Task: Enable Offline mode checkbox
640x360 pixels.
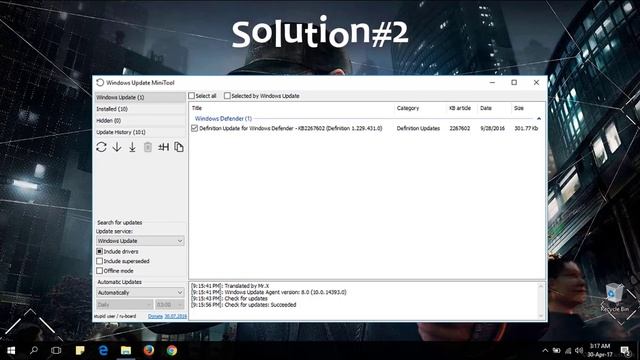Action: pos(100,271)
